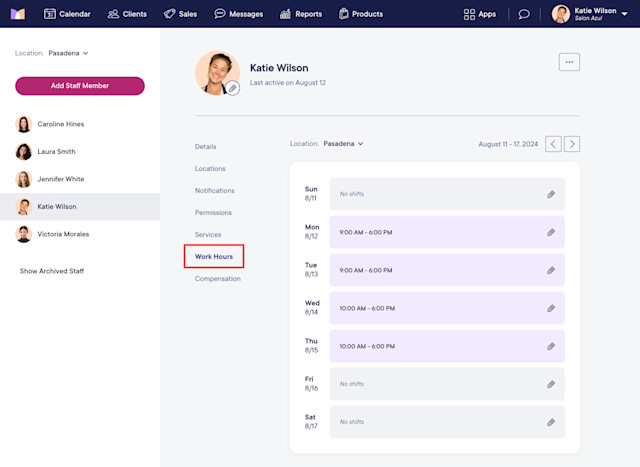Viewport: 640px width, 467px height.
Task: Click Add Staff Member button
Action: (80, 86)
